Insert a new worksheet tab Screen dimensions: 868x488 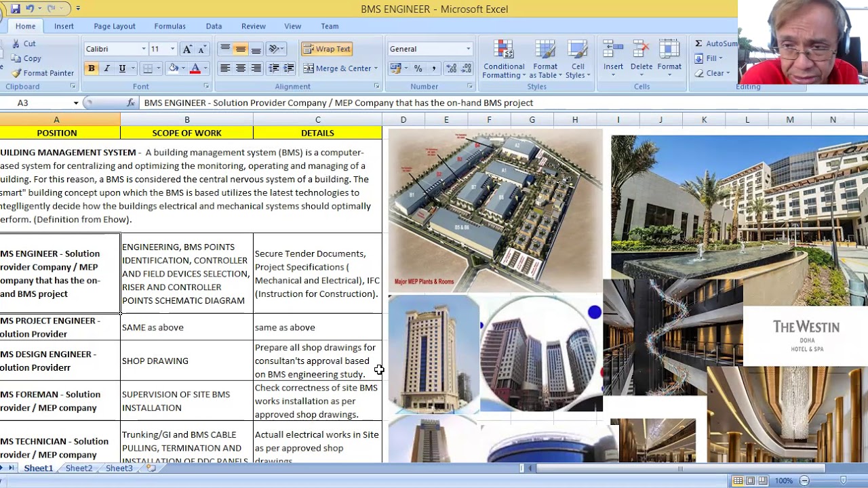pos(151,468)
